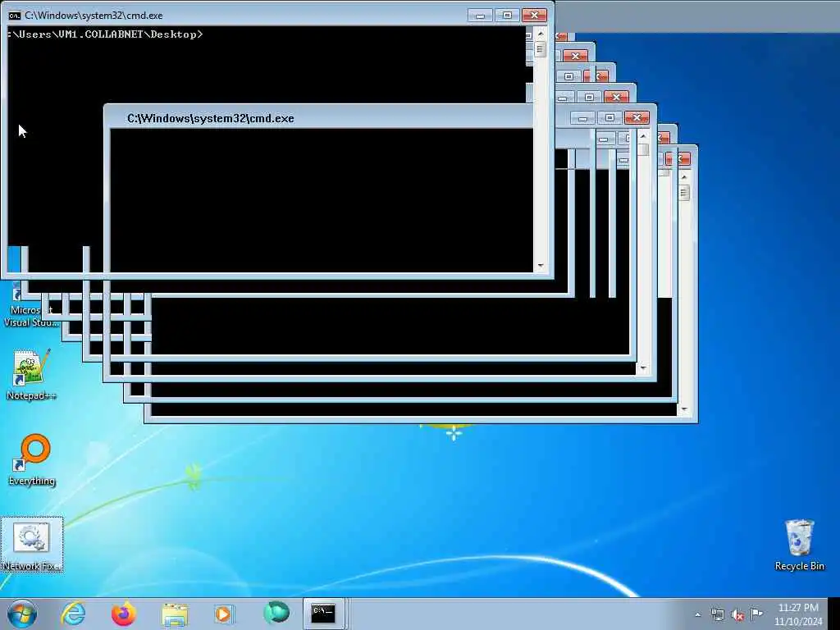This screenshot has height=630, width=840.
Task: Open system menu icon of topmost cmd window
Action: (x=15, y=16)
